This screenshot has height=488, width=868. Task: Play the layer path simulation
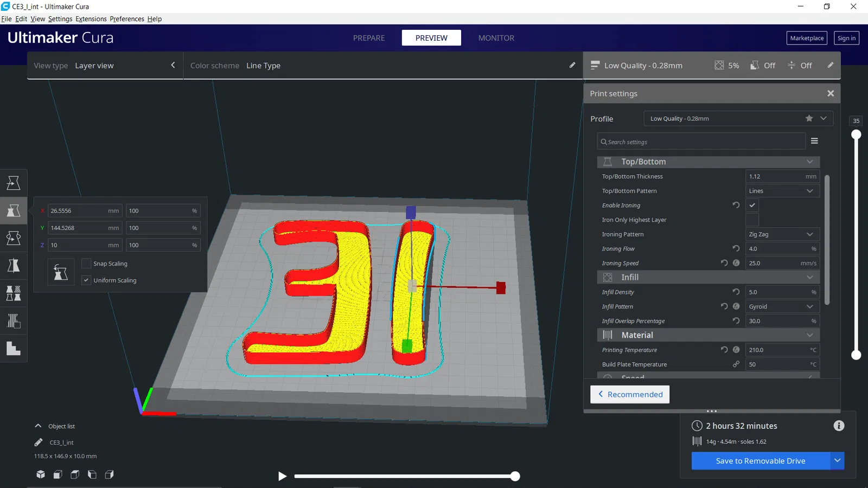click(282, 476)
